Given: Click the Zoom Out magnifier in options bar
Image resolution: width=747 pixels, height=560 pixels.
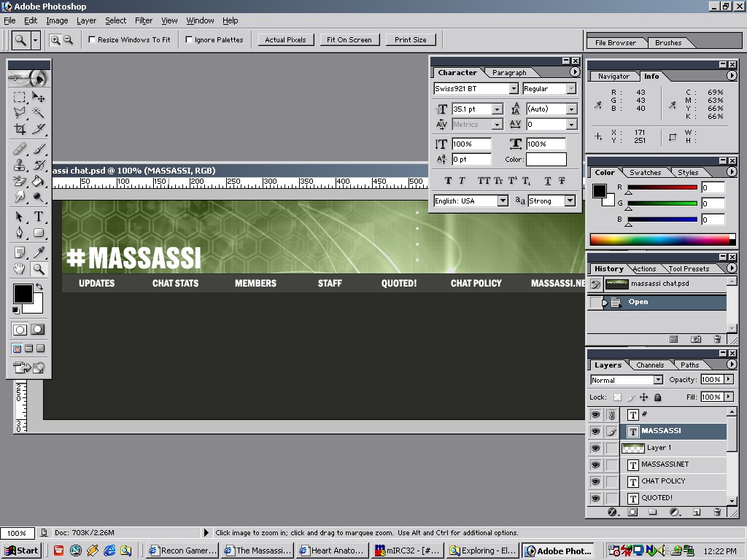Looking at the screenshot, I should [x=68, y=40].
